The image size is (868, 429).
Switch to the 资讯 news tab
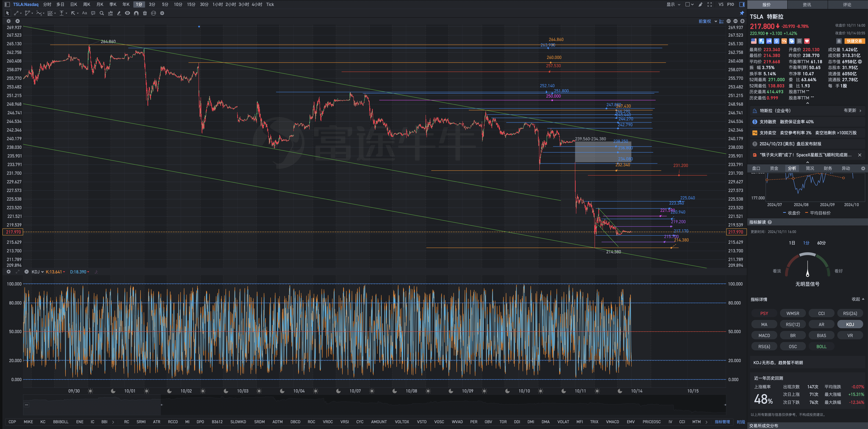click(x=807, y=5)
